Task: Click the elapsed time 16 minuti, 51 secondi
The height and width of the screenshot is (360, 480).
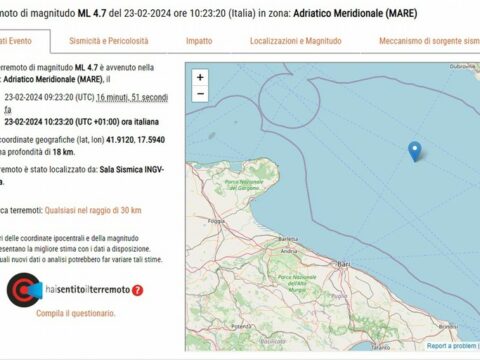Action: click(x=132, y=97)
